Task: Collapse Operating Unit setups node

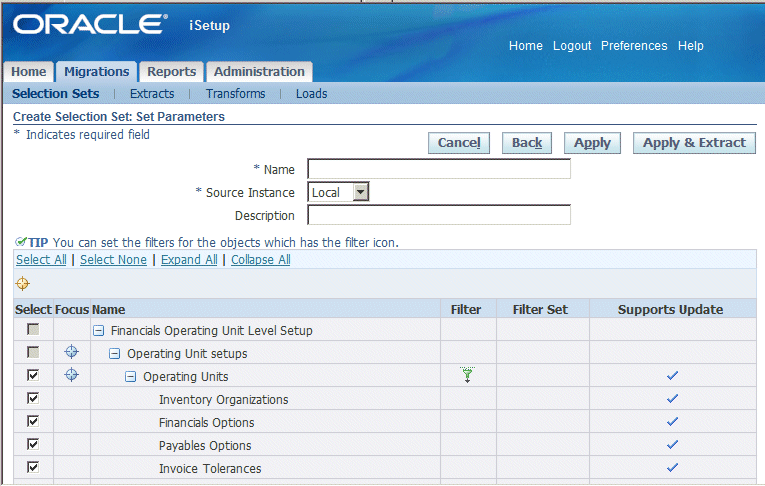Action: point(115,354)
